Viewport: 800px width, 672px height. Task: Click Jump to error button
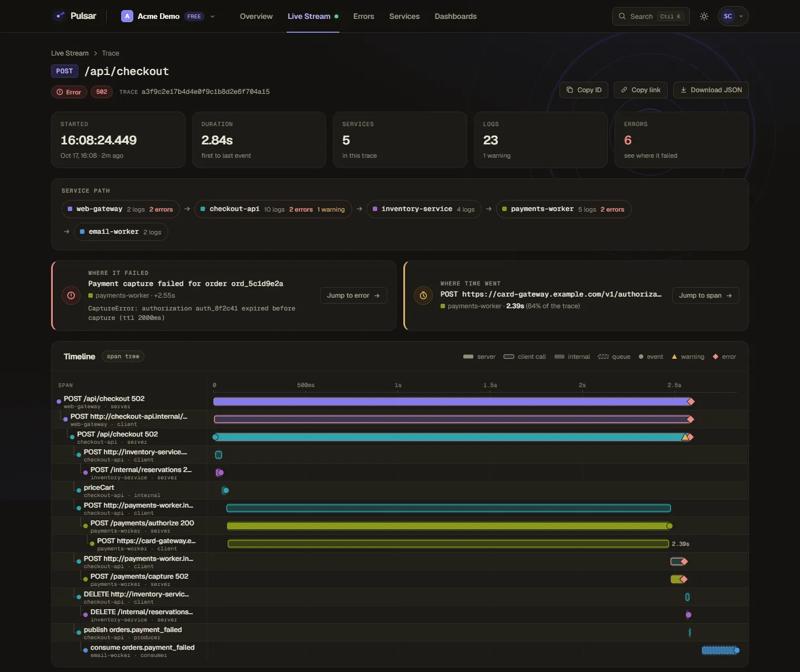pyautogui.click(x=353, y=295)
